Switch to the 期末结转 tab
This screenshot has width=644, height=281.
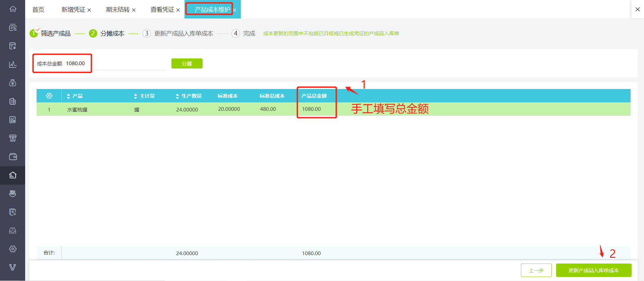click(x=118, y=10)
